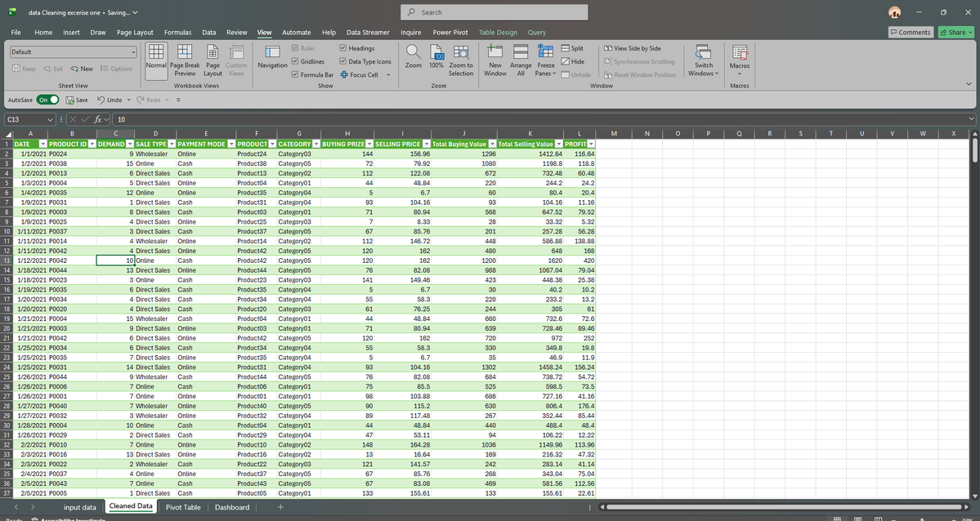Switch to the Dashboard sheet tab

(x=232, y=507)
